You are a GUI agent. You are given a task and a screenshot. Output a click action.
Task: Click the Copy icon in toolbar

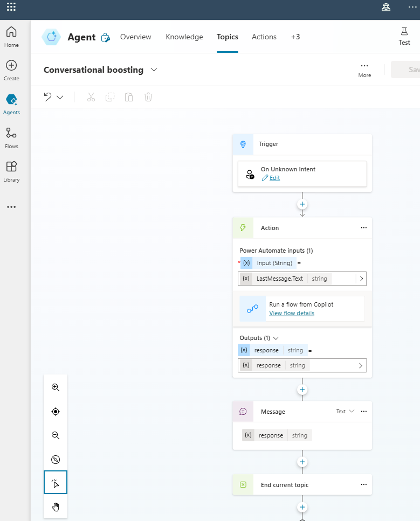click(x=110, y=97)
